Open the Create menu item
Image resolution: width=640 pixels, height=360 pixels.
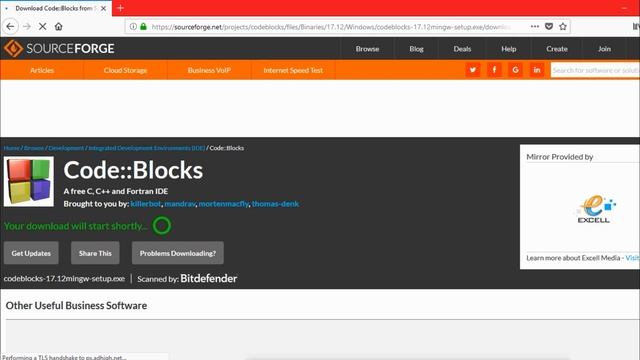point(557,49)
